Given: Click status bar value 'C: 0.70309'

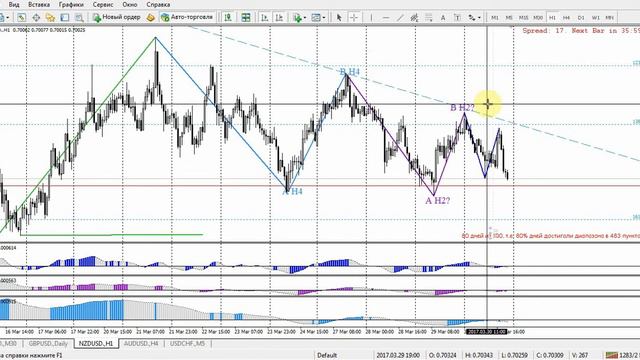Looking at the screenshot, I should [550, 355].
